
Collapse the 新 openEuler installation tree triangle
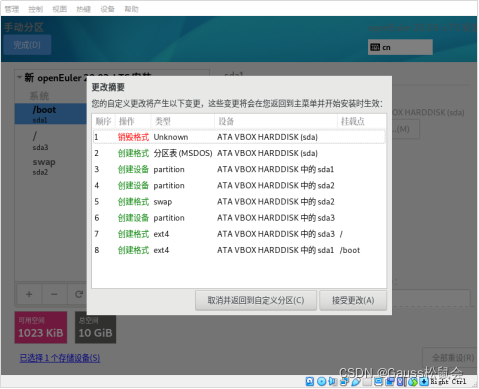[x=20, y=78]
